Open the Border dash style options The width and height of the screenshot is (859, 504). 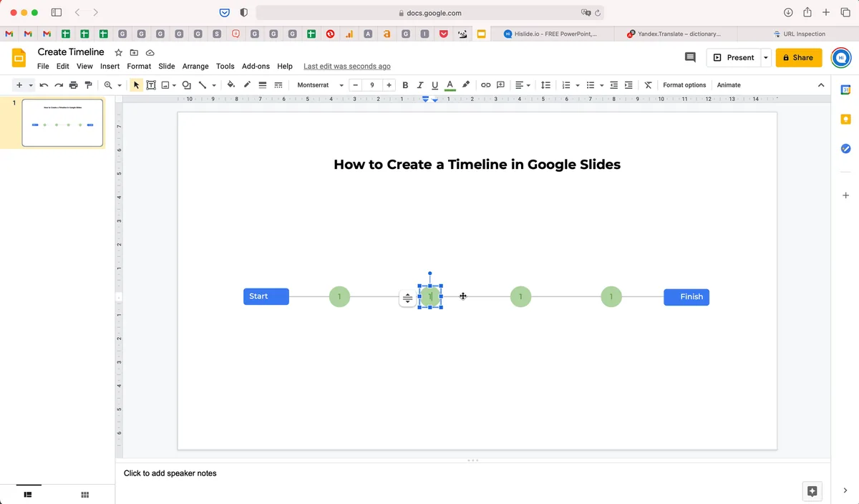[278, 85]
